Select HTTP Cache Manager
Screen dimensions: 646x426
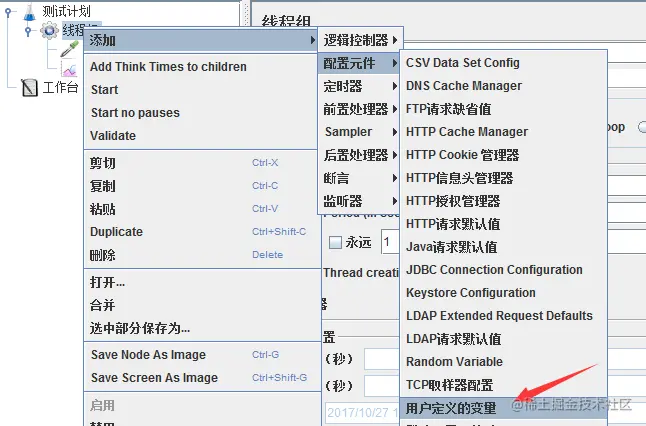pyautogui.click(x=503, y=132)
